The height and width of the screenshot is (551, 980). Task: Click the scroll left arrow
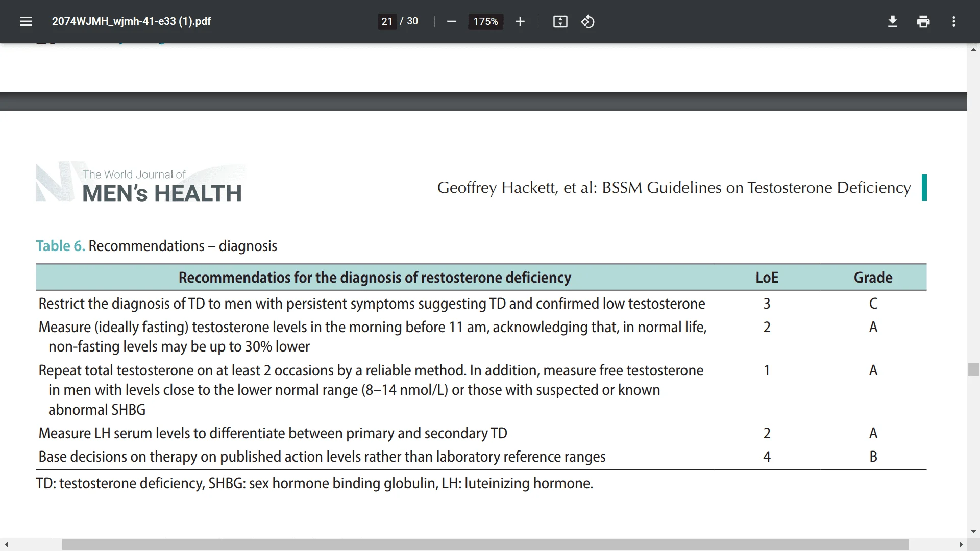6,545
